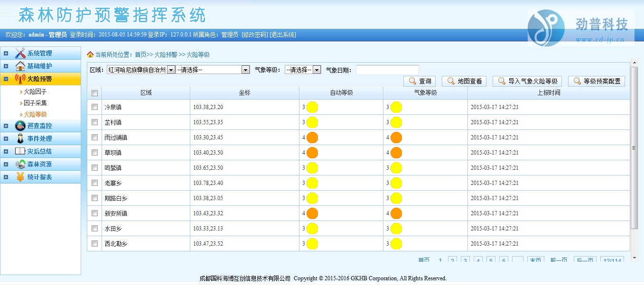Click 西北勒乡 自动等级 yellow circle
The height and width of the screenshot is (285, 644).
click(x=312, y=244)
